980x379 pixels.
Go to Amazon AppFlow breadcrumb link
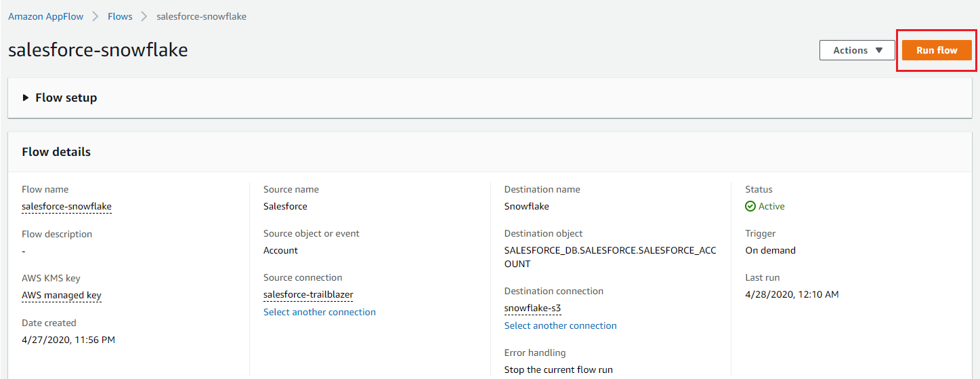coord(46,16)
